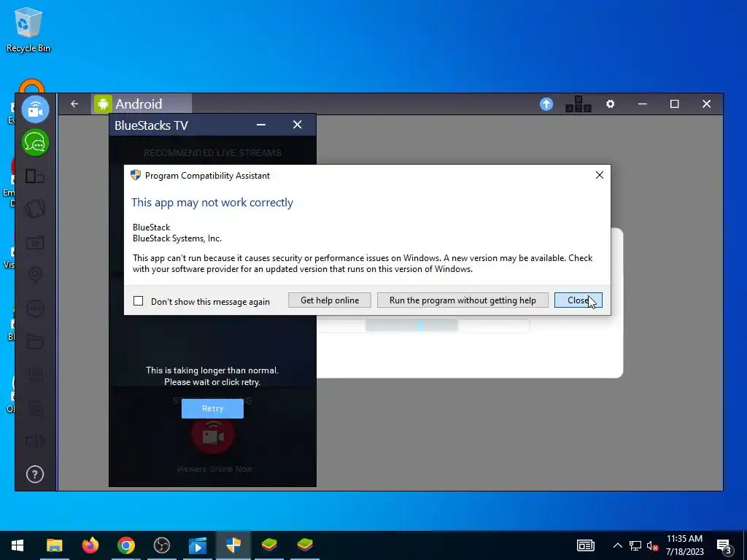
Task: Take a screenshot with the camera sidebar icon
Action: (35, 243)
